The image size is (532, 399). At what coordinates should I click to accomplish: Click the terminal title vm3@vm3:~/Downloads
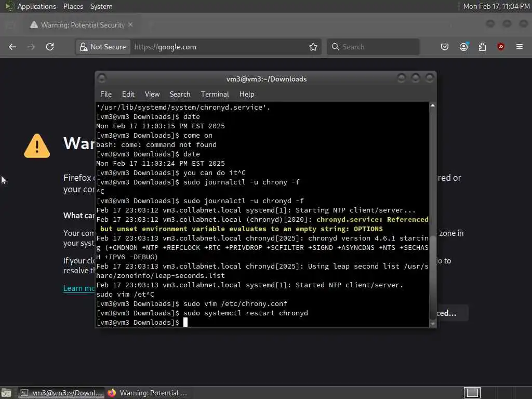point(267,79)
